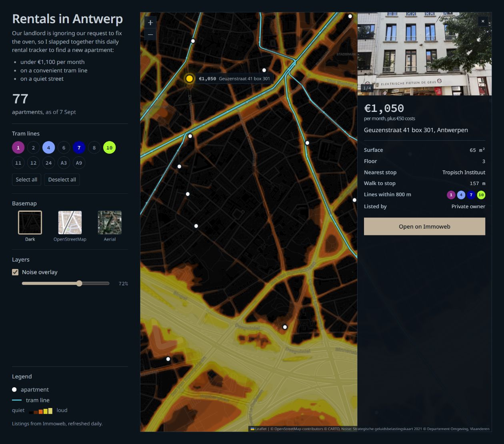The image size is (504, 444).
Task: Click the €1,050 price heading
Action: coord(384,108)
